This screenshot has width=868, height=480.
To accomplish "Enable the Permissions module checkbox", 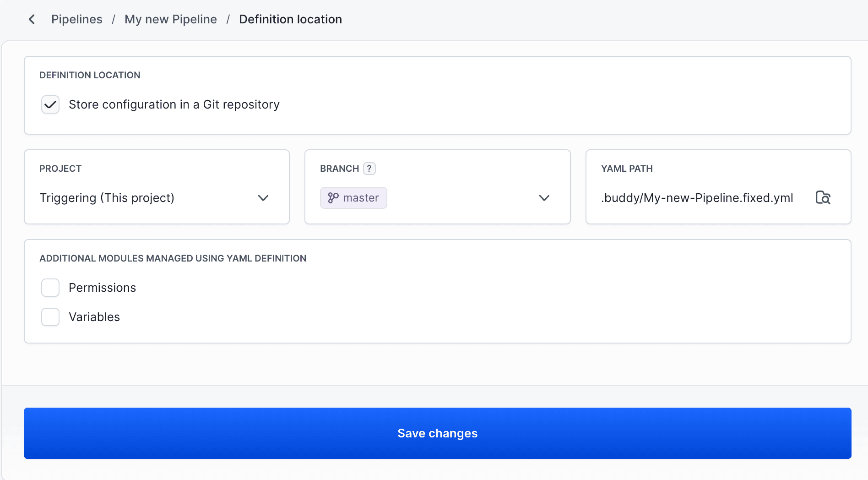I will [50, 288].
